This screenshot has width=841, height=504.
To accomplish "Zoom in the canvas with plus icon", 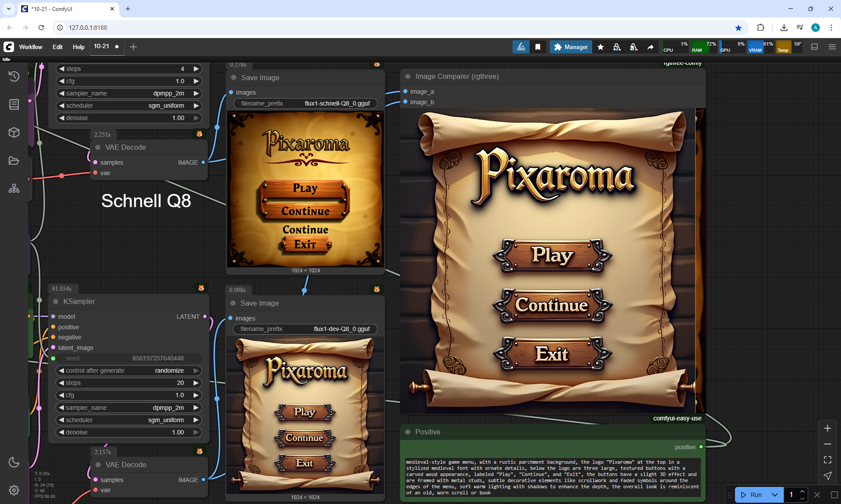I will [x=827, y=428].
